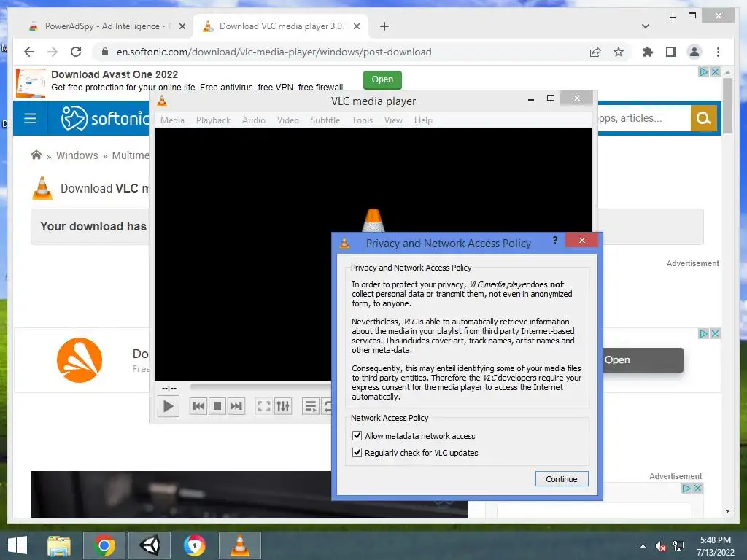The image size is (747, 560).
Task: Click the AdChoices icon in lower ad
Action: (x=686, y=488)
